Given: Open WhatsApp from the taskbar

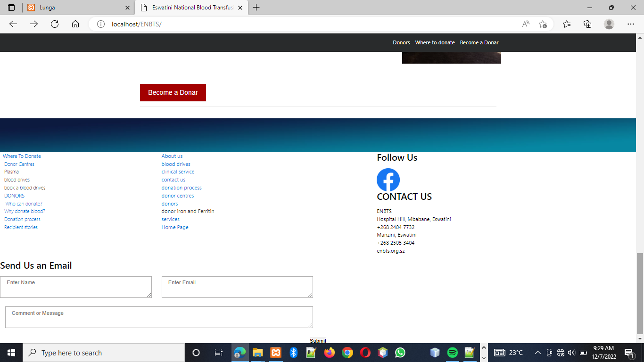Looking at the screenshot, I should pyautogui.click(x=400, y=353).
